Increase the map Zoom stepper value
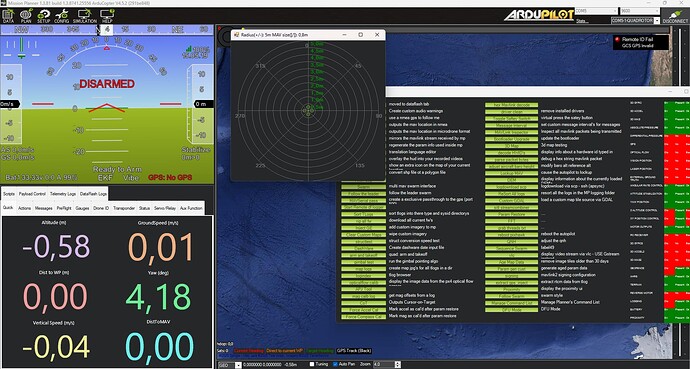690x369 pixels. click(398, 363)
